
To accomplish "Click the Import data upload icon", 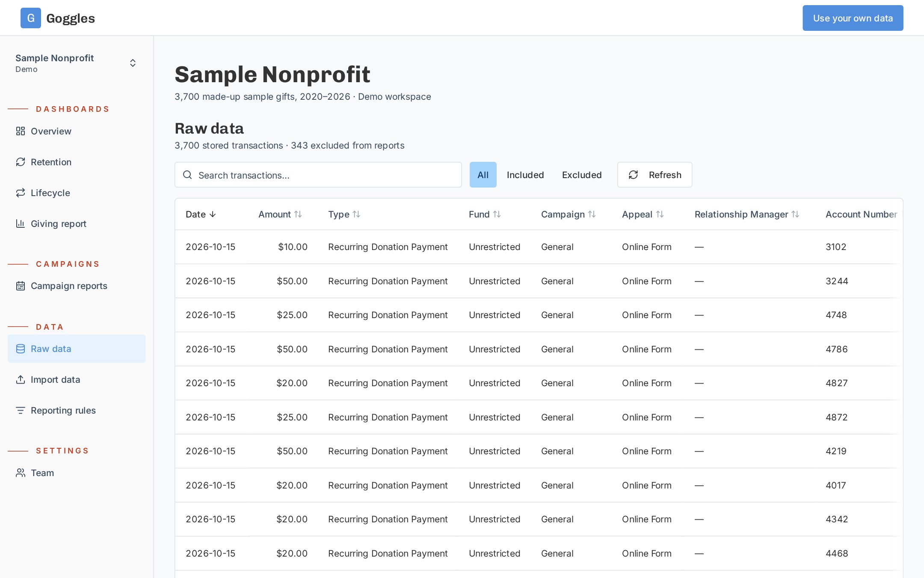I will [21, 379].
